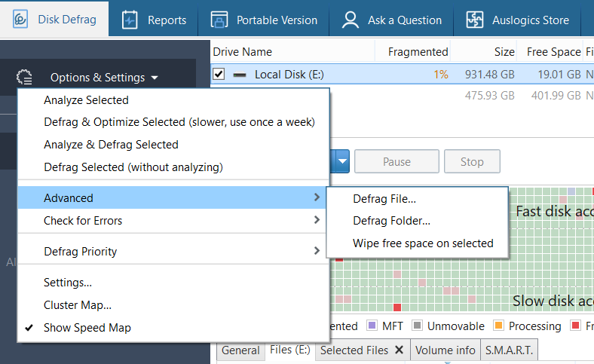
Task: Click the Portable Version icon
Action: click(x=219, y=20)
